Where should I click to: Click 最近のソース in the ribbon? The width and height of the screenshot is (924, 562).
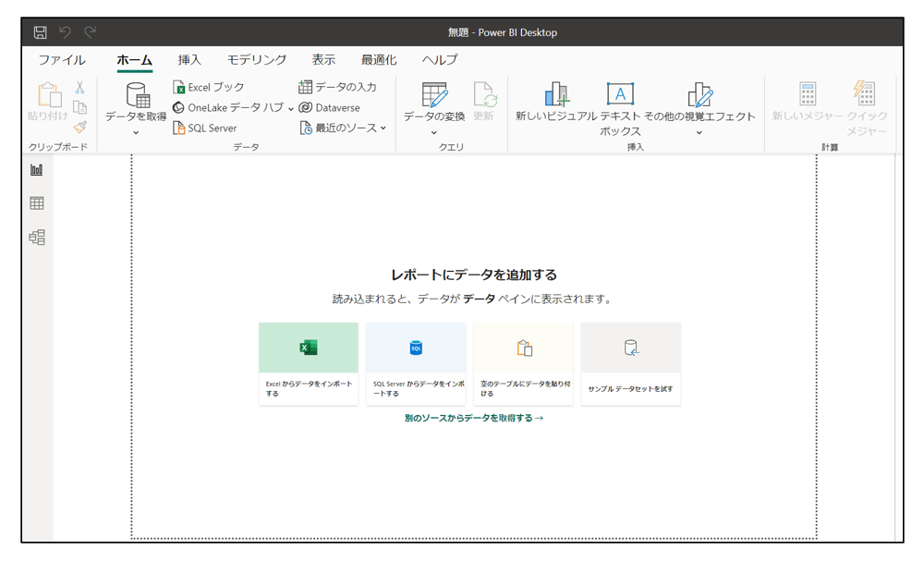pos(338,128)
